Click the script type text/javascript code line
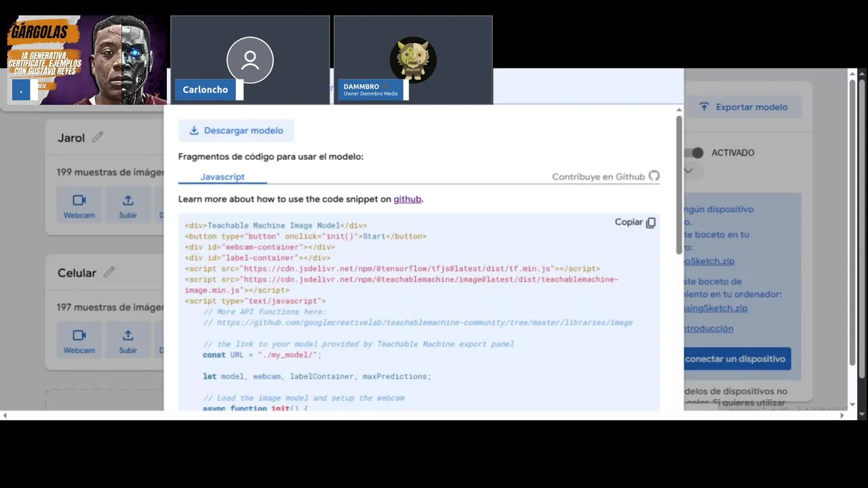This screenshot has height=488, width=868. [255, 301]
